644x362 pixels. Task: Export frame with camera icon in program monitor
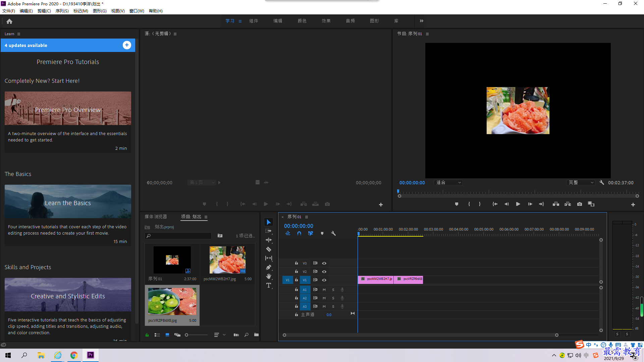tap(579, 204)
